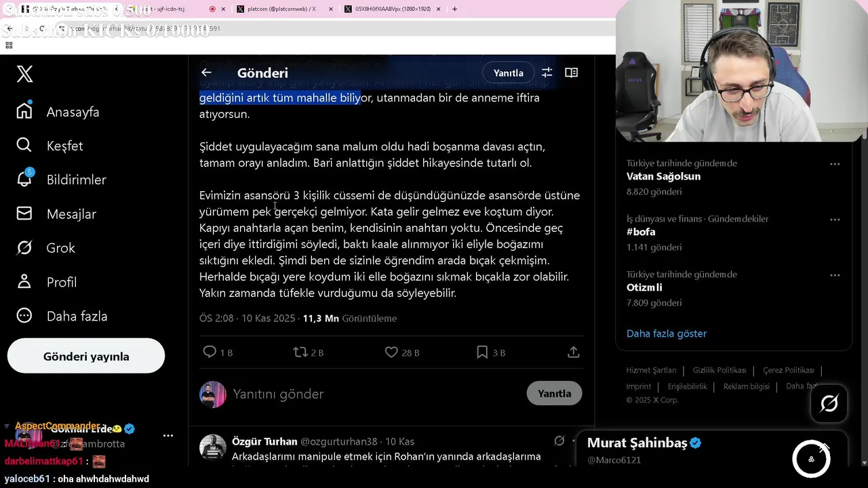Open the #bofa trending topic
Viewport: 868px width, 488px height.
coord(641,232)
